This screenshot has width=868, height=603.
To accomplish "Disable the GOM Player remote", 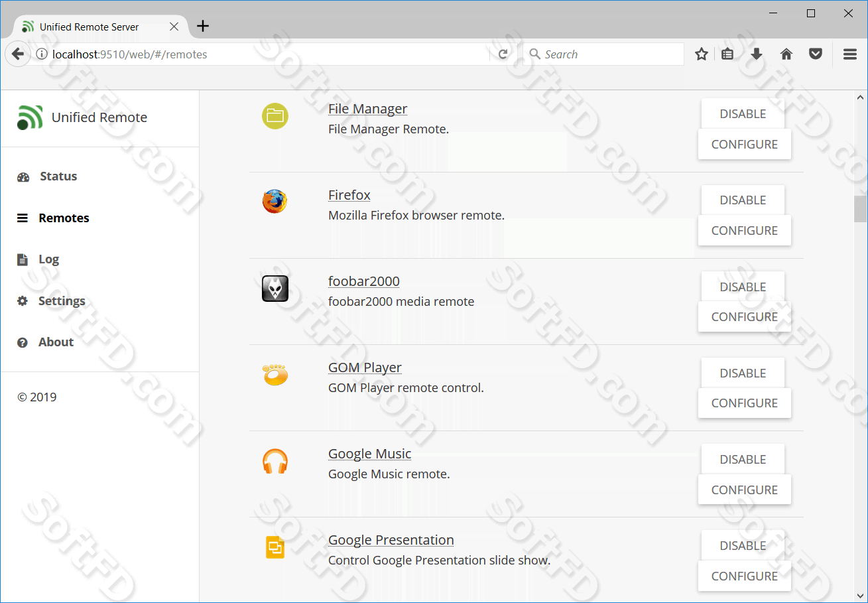I will [743, 373].
